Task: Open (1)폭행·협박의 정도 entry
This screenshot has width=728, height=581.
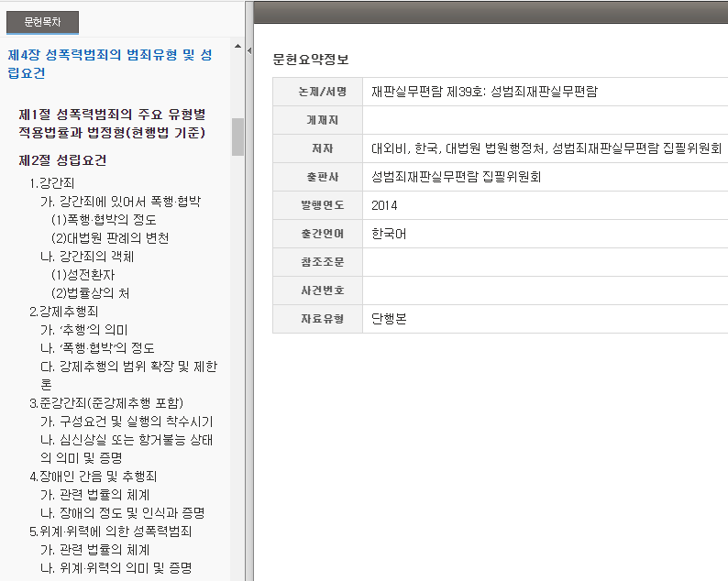Action: [x=103, y=220]
